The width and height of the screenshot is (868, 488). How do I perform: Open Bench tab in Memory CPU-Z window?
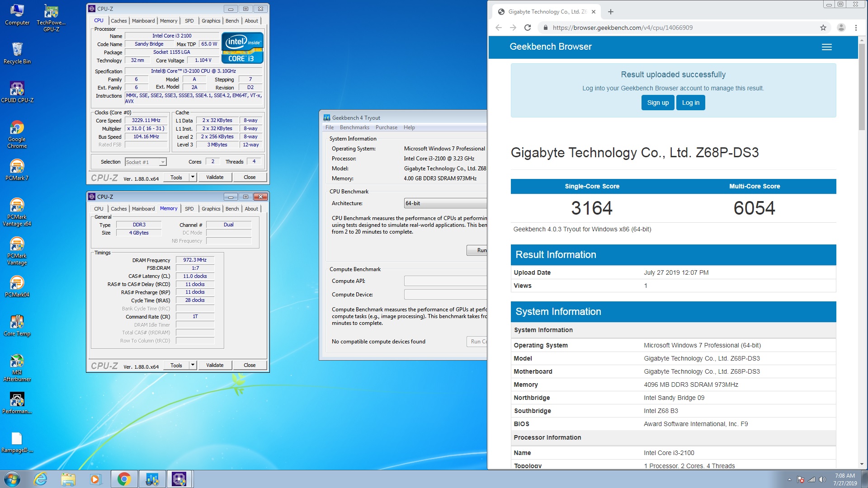tap(232, 209)
